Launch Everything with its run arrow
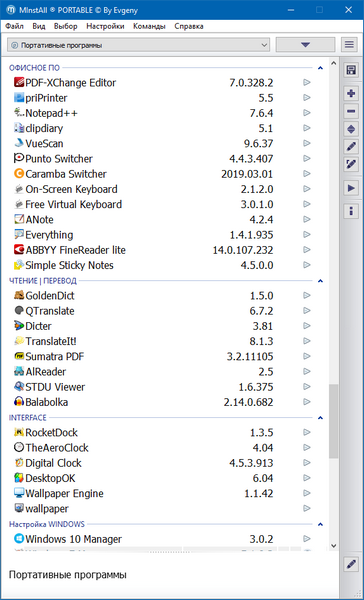364x600 pixels. tap(307, 235)
